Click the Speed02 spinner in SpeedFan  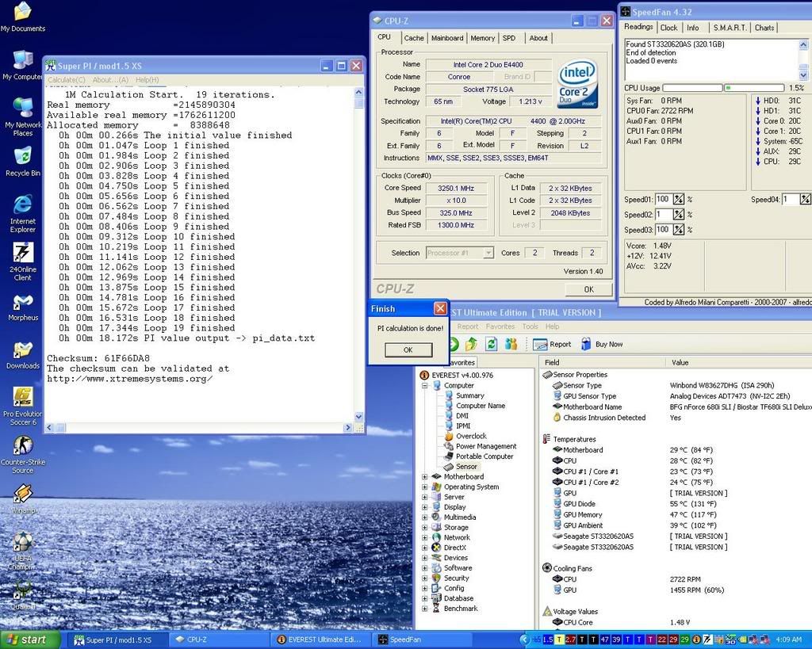(679, 214)
